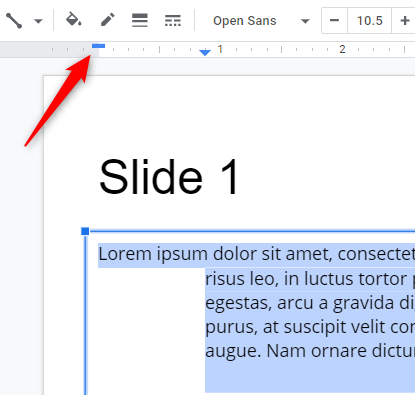Image resolution: width=415 pixels, height=395 pixels.
Task: Click the line starting risus leo
Action: tap(310, 279)
